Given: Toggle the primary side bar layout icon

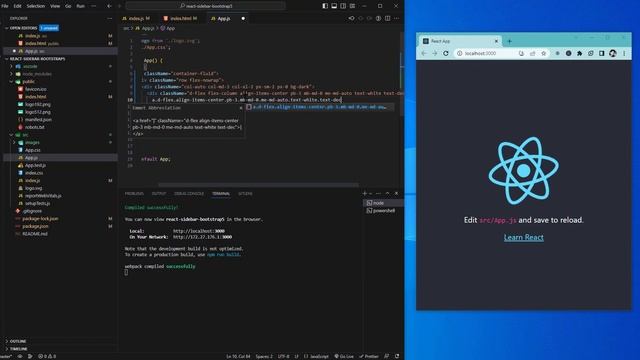Looking at the screenshot, I should (x=325, y=6).
